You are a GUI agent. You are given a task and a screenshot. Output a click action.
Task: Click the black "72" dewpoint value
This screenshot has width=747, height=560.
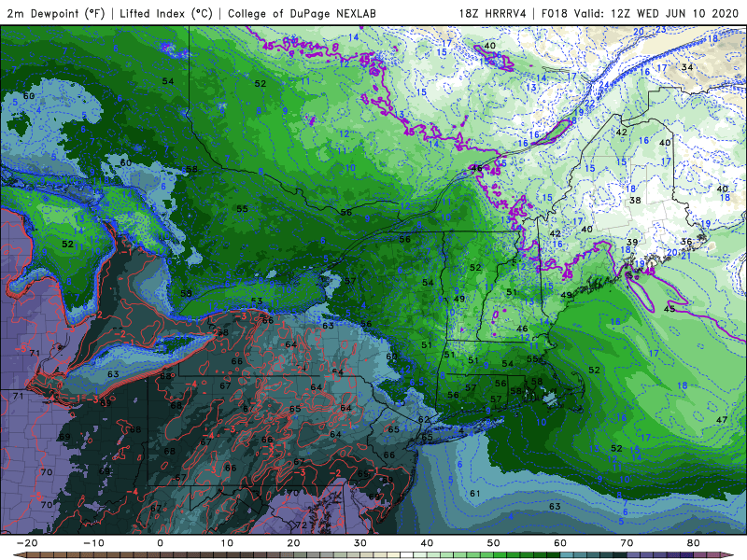click(x=301, y=525)
